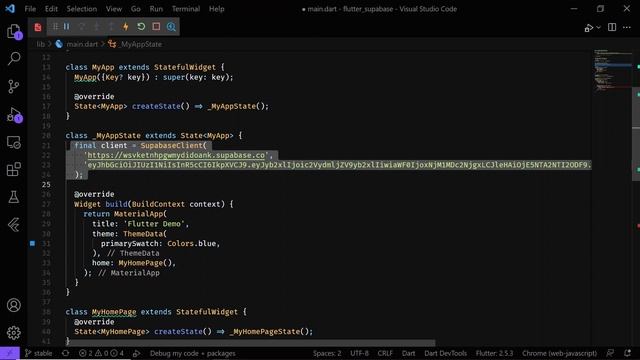
Task: Stop the debug session
Action: click(x=156, y=27)
